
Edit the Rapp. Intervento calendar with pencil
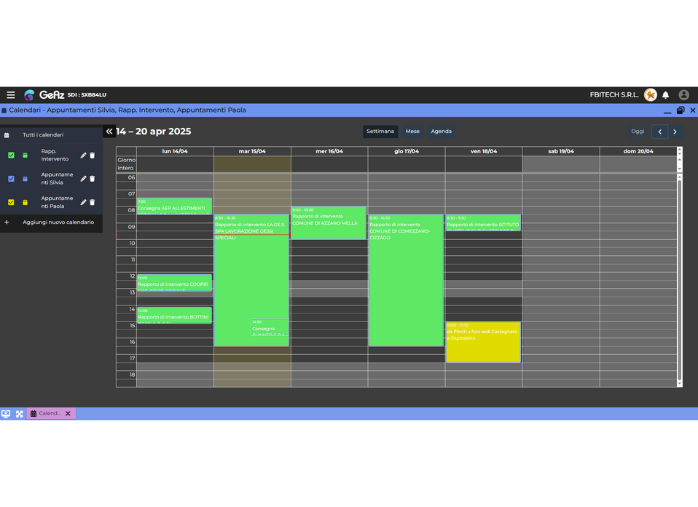pyautogui.click(x=83, y=155)
